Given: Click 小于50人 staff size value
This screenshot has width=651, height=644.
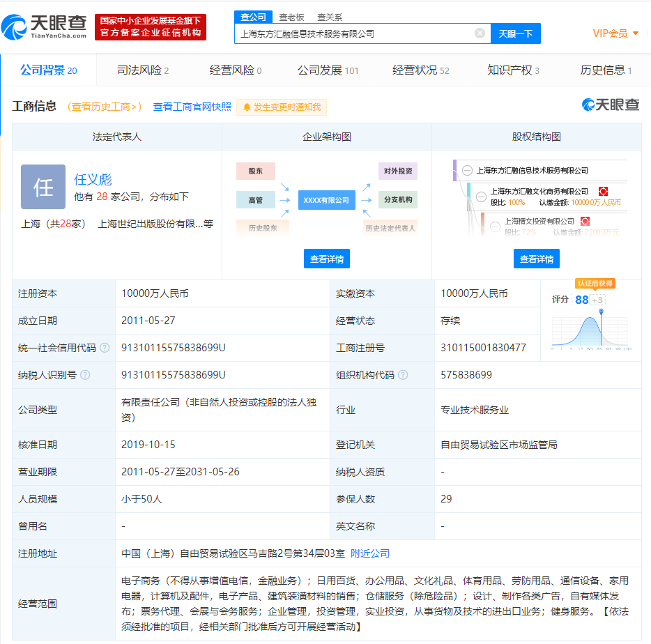Looking at the screenshot, I should [141, 499].
